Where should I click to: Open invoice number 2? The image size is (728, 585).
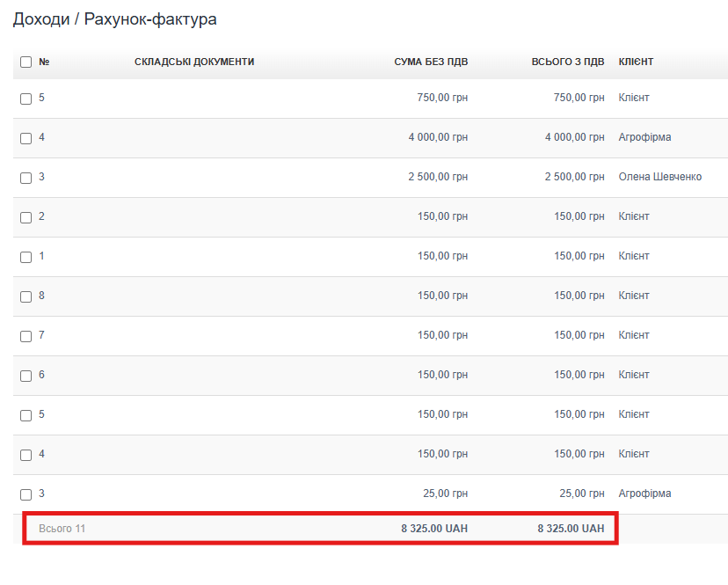pos(42,216)
